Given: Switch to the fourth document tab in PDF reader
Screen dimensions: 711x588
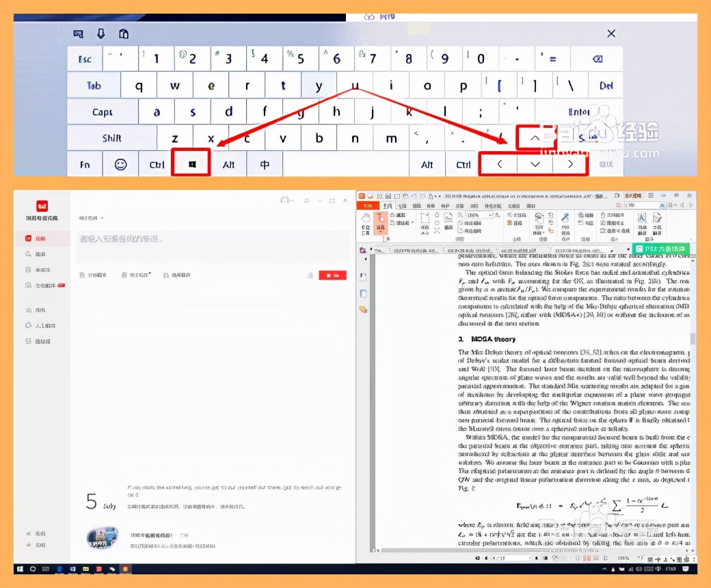Looking at the screenshot, I should click(582, 250).
